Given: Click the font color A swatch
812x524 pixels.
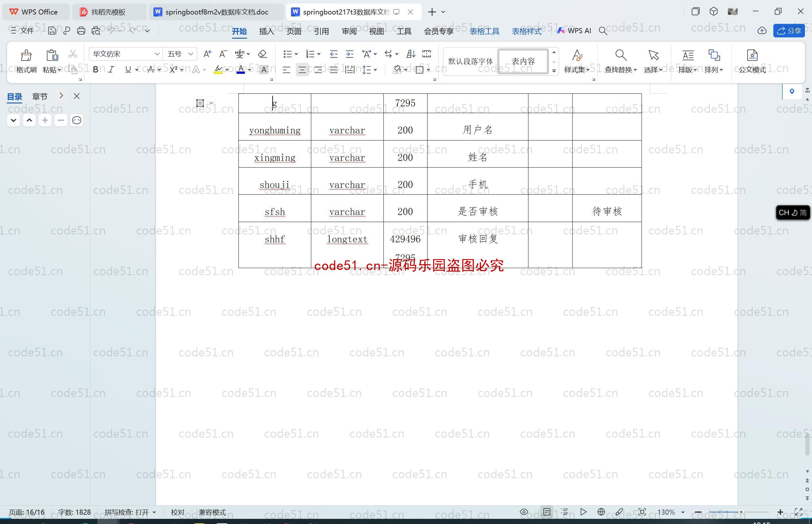Looking at the screenshot, I should pos(241,70).
